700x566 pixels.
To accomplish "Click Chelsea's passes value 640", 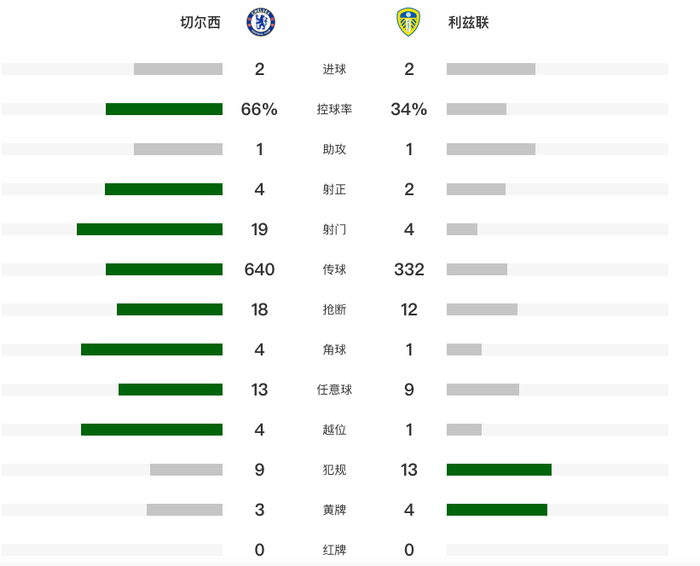I will pyautogui.click(x=260, y=269).
